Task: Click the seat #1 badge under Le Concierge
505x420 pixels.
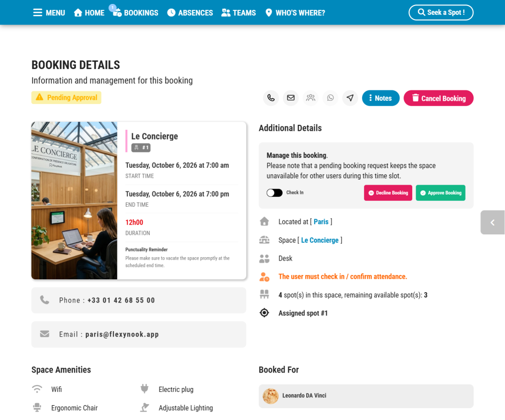Action: click(x=141, y=148)
